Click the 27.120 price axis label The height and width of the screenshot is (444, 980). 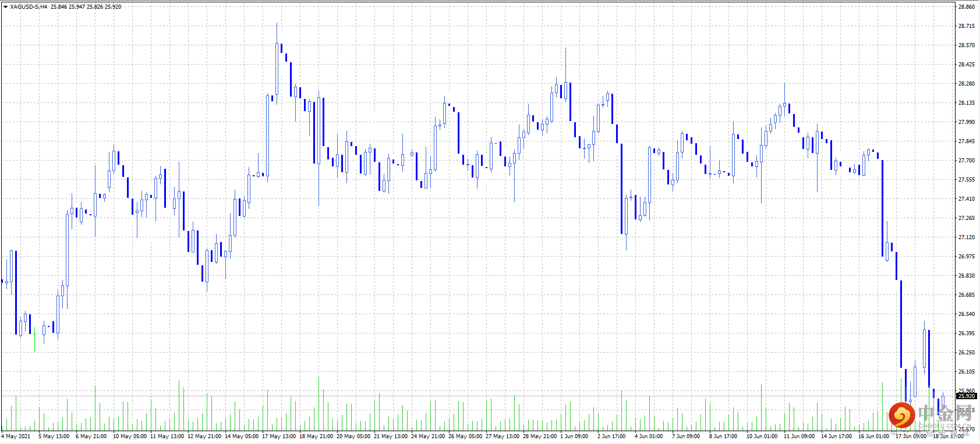pos(967,237)
